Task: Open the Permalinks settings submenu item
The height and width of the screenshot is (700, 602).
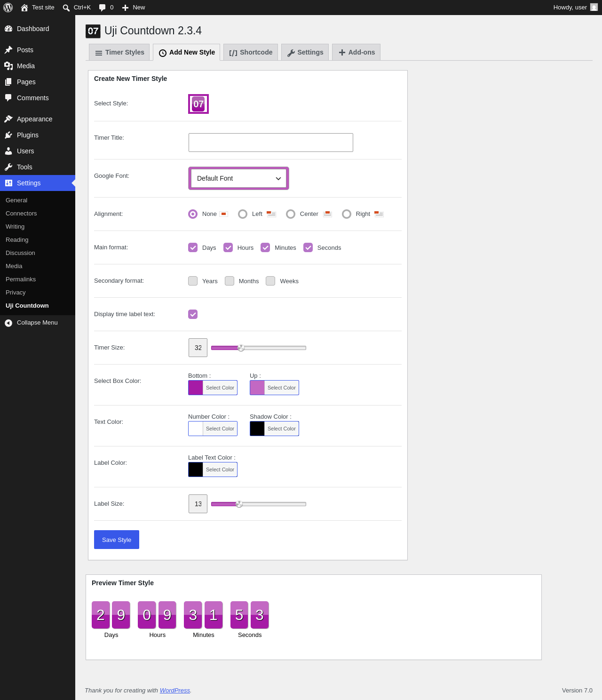Action: tap(21, 279)
